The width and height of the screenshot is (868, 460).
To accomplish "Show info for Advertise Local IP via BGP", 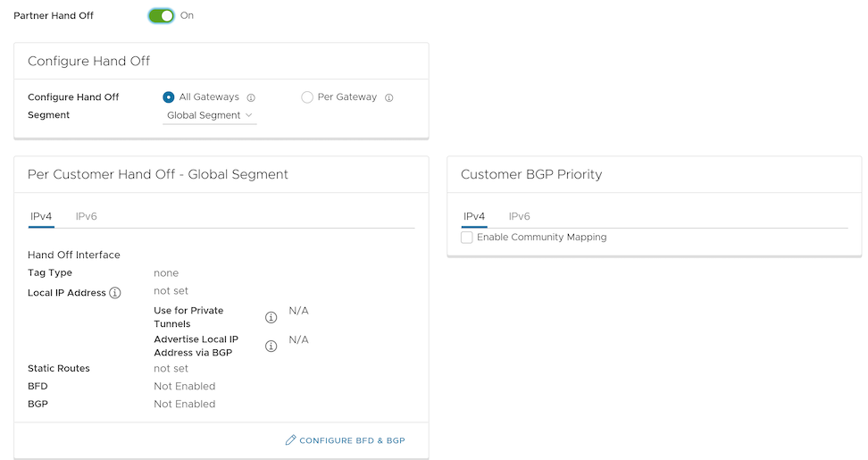I will coord(271,347).
